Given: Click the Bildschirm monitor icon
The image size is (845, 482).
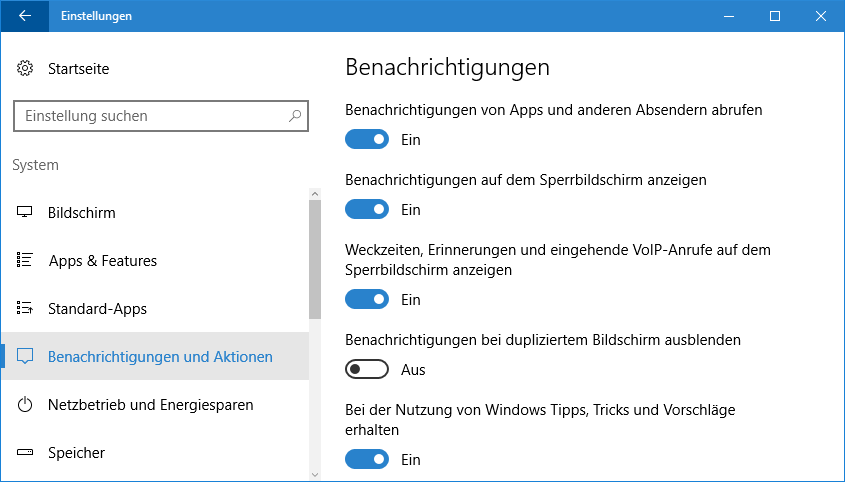Looking at the screenshot, I should 26,213.
